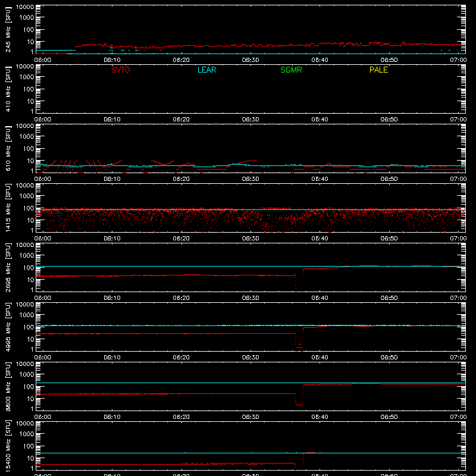Click the 06:50 tick of the 410 MHz panel

pyautogui.click(x=389, y=120)
